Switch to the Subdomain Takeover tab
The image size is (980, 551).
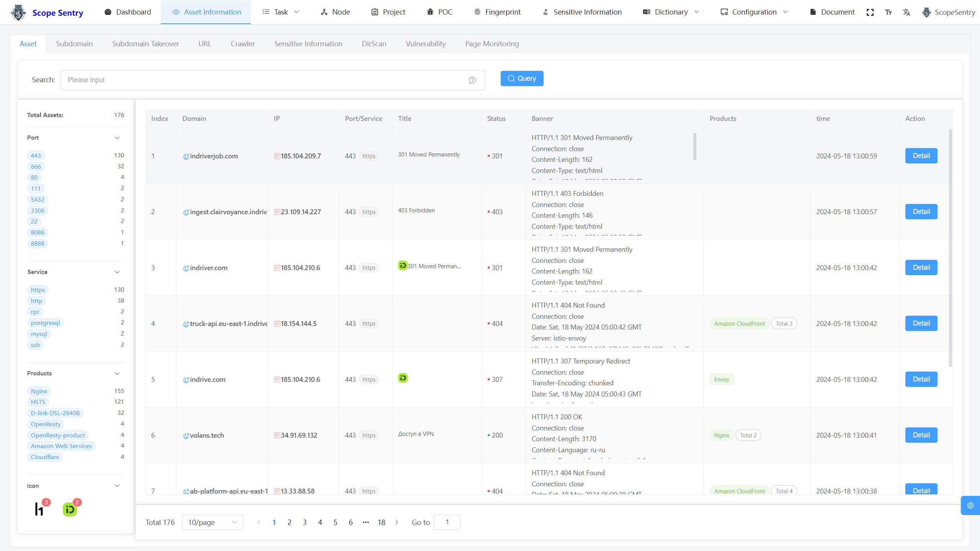click(x=145, y=44)
